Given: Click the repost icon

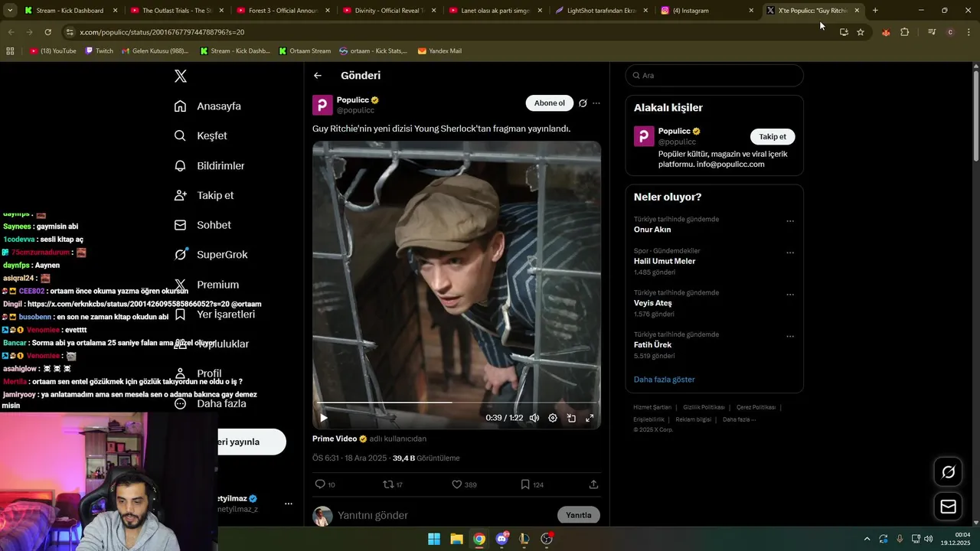Looking at the screenshot, I should coord(388,484).
